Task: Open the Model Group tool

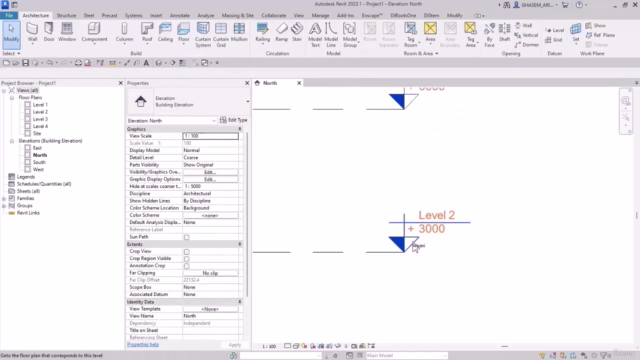Action: (350, 35)
